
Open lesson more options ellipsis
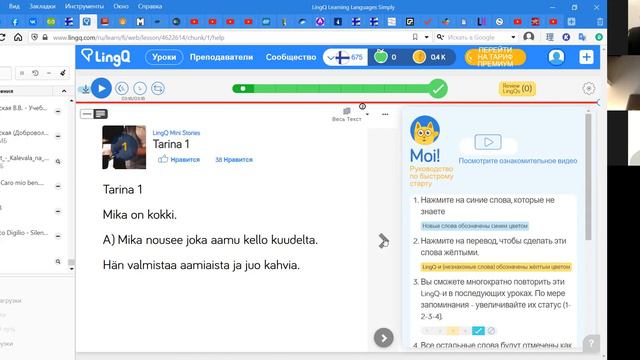(385, 114)
